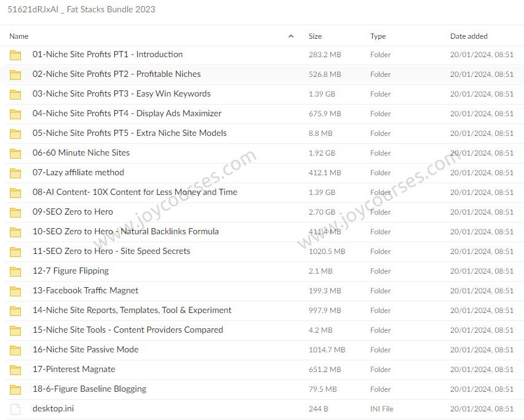The height and width of the screenshot is (420, 524).
Task: Click folder icon for 04 Display Ads Maximizer
Action: [15, 114]
